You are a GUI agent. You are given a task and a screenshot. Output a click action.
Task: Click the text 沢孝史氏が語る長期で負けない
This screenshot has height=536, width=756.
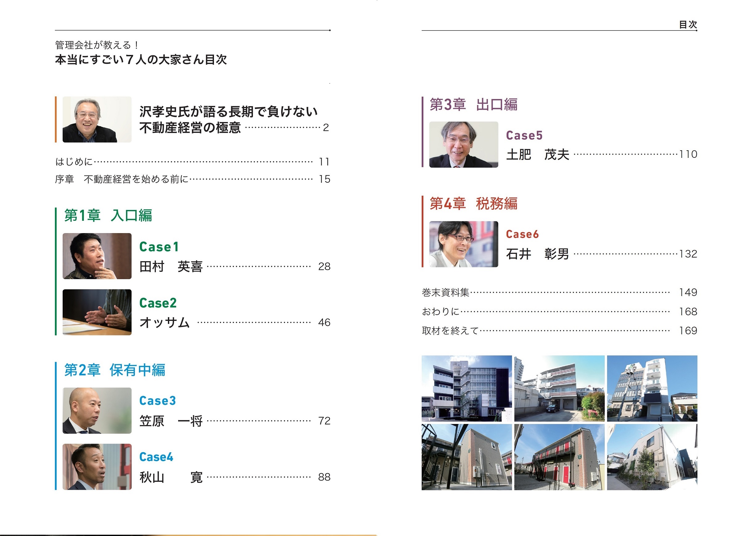(228, 111)
